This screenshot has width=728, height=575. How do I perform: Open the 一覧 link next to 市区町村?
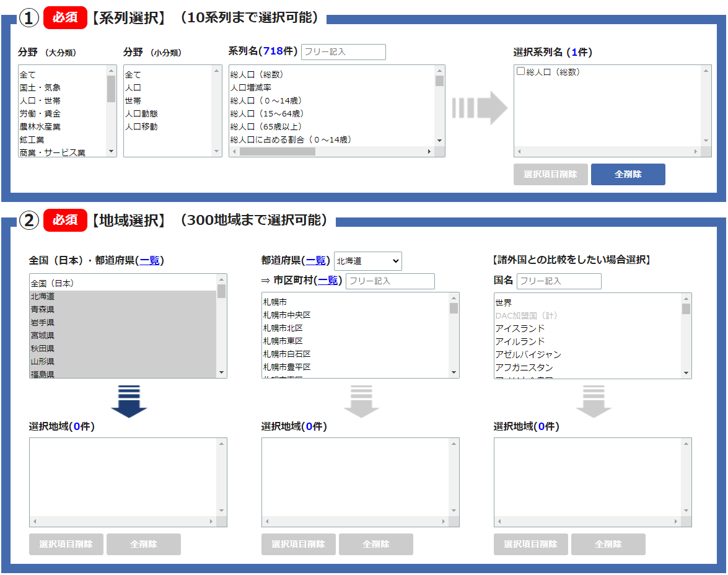329,281
